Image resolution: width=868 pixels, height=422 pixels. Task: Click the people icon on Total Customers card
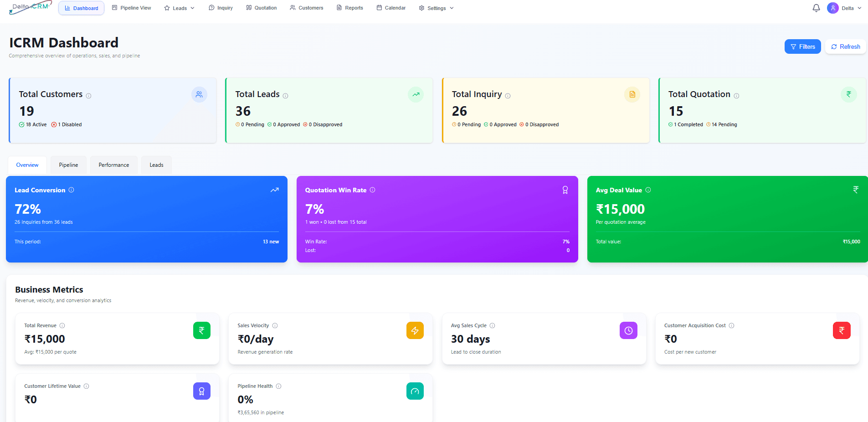click(199, 94)
